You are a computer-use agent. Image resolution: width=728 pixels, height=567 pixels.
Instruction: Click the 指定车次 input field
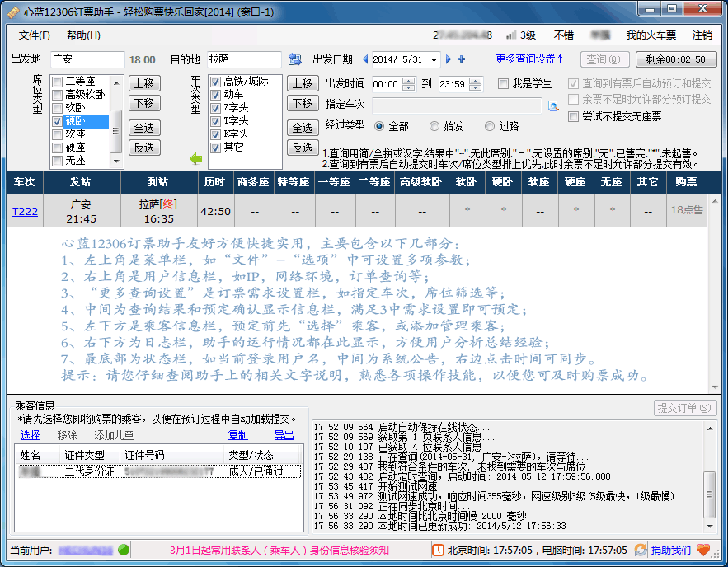click(457, 105)
